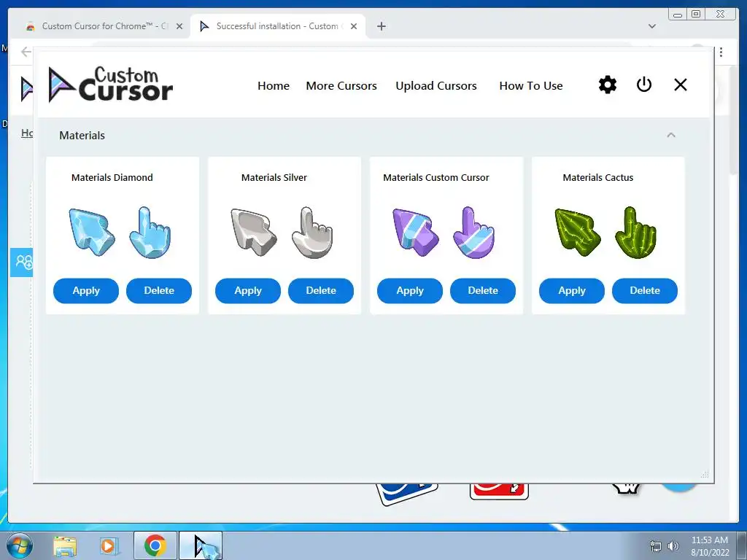
Task: Open the Upload Cursors menu item
Action: coord(436,86)
